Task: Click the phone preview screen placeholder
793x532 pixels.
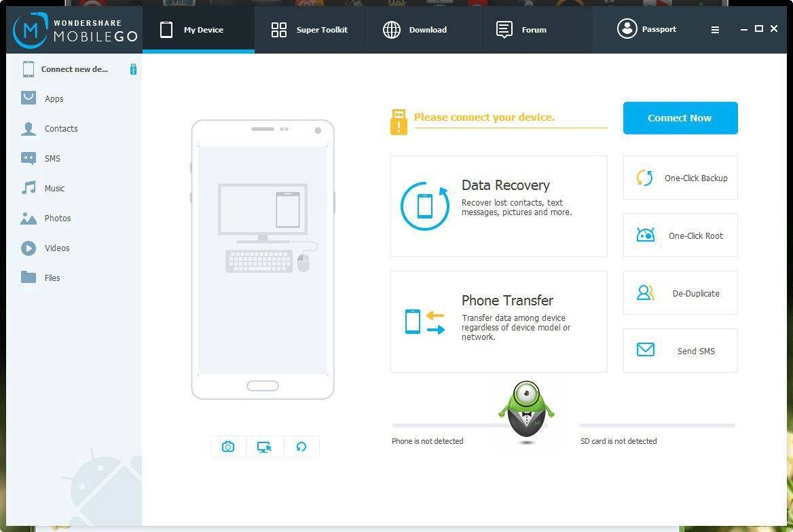Action: (263, 261)
